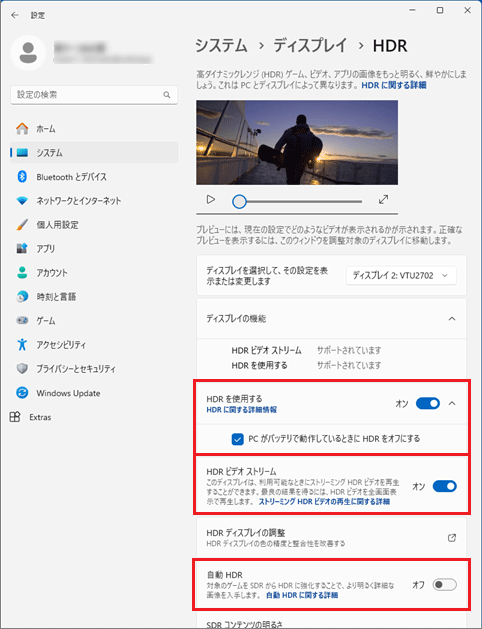Click the HDR preview video thumbnail
Image resolution: width=482 pixels, height=629 pixels.
pos(297,142)
